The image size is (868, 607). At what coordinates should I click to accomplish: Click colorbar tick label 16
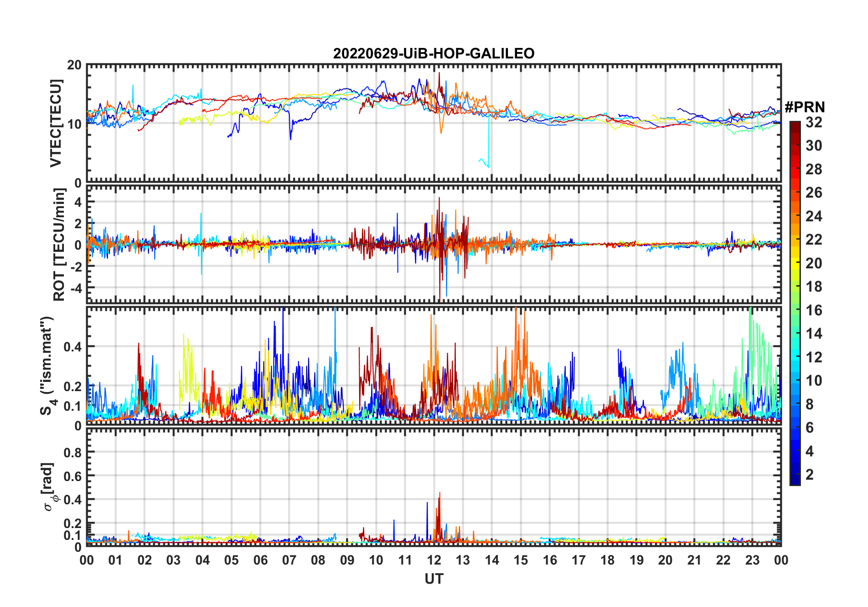pyautogui.click(x=814, y=310)
